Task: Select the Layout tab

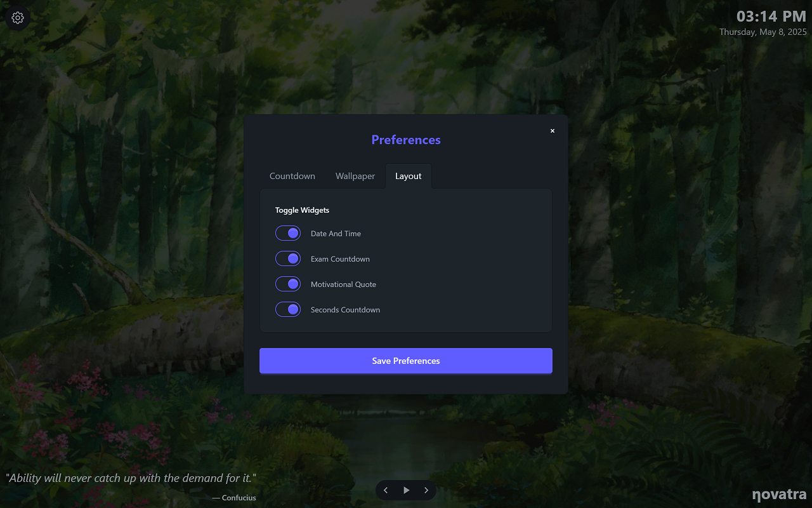Action: click(409, 176)
